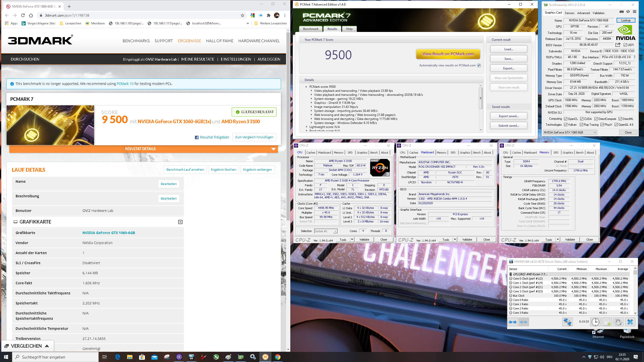The image size is (644, 362).
Task: Click HWiNFO network computers icon
Action: tap(568, 322)
